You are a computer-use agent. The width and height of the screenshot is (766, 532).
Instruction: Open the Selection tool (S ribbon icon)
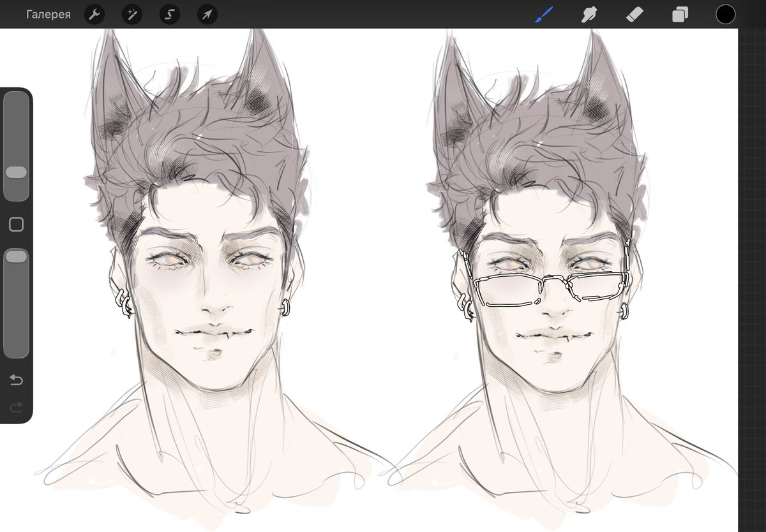(x=170, y=14)
